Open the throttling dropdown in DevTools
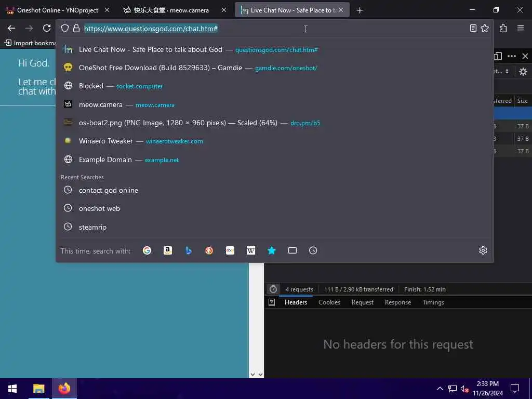This screenshot has height=399, width=532. [x=501, y=72]
